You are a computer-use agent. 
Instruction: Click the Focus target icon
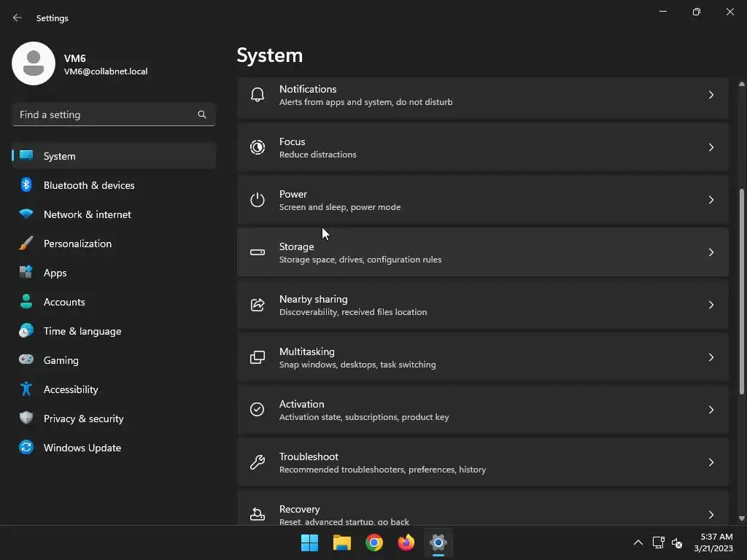tap(258, 147)
